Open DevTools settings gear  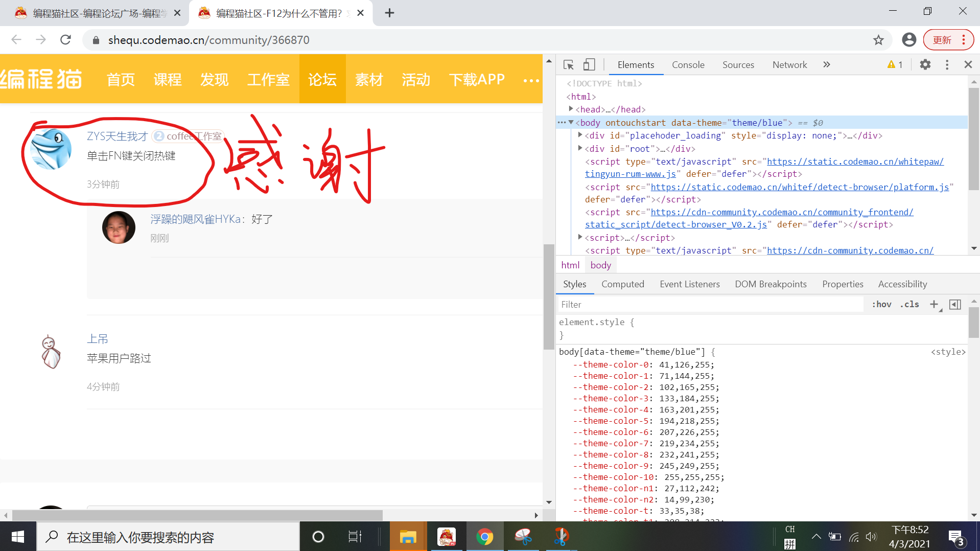coord(925,65)
